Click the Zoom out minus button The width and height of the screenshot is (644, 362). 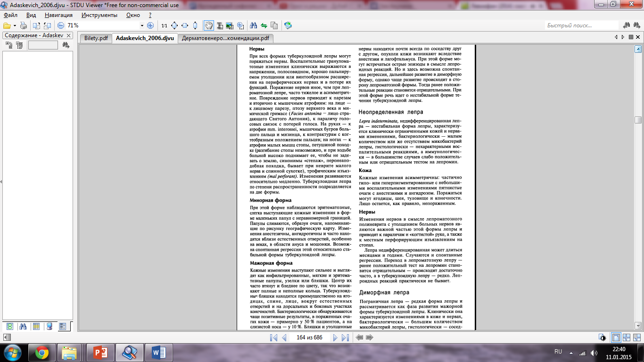61,25
